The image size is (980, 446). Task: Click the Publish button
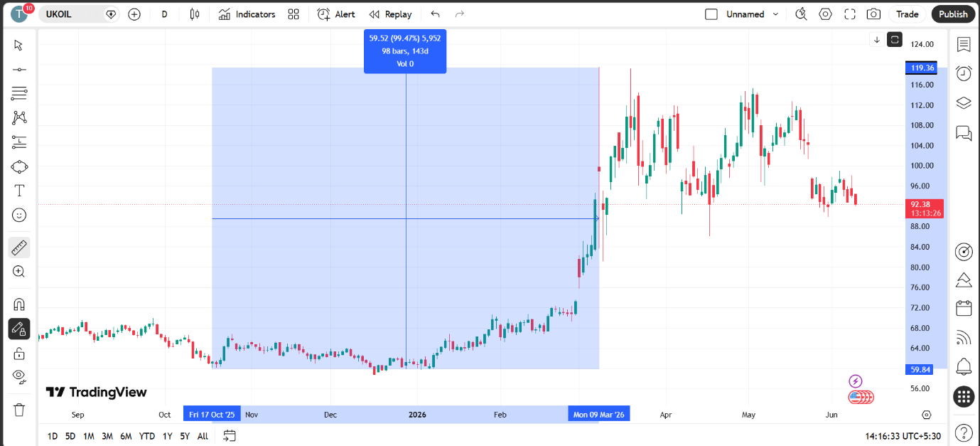tap(953, 14)
